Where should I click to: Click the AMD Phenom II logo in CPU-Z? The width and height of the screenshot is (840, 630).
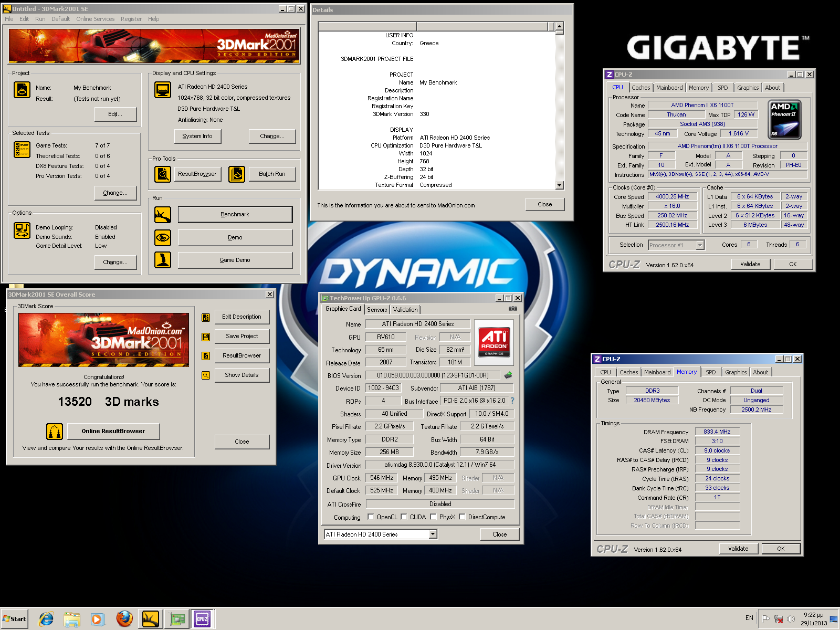coord(784,119)
